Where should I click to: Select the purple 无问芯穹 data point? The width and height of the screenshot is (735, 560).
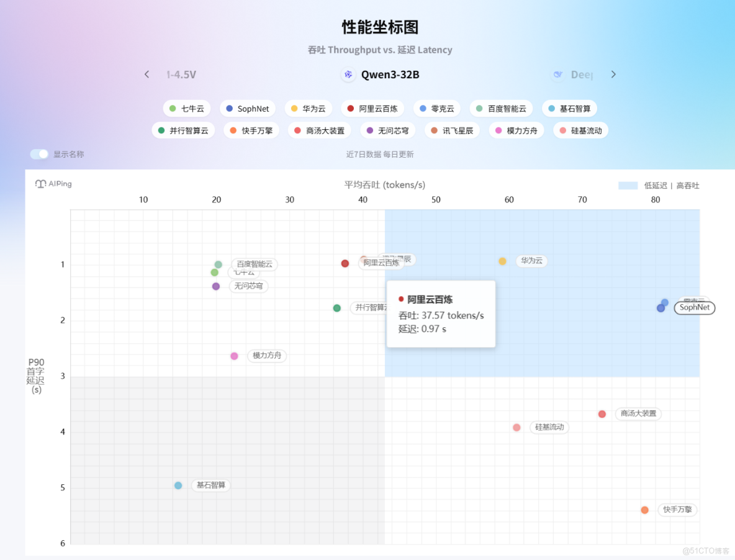[x=215, y=286]
